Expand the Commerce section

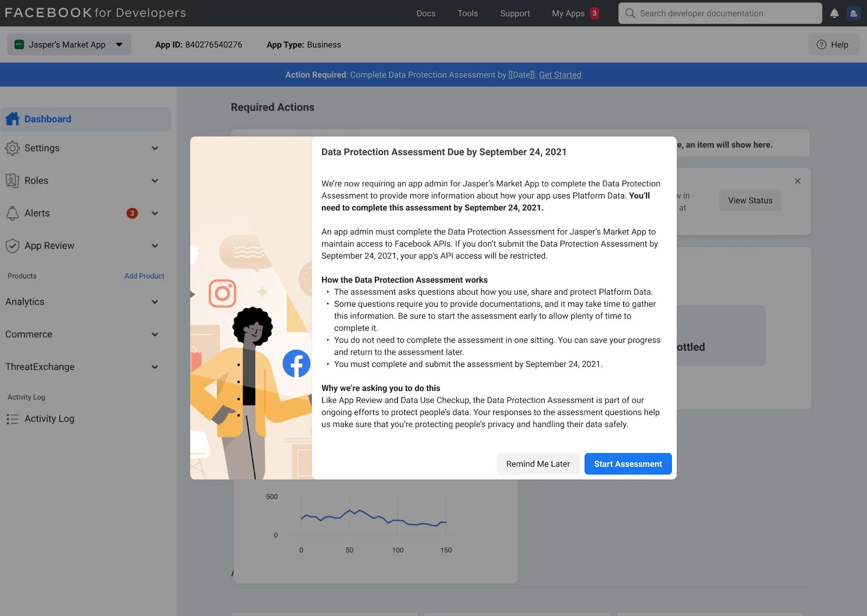(x=154, y=334)
